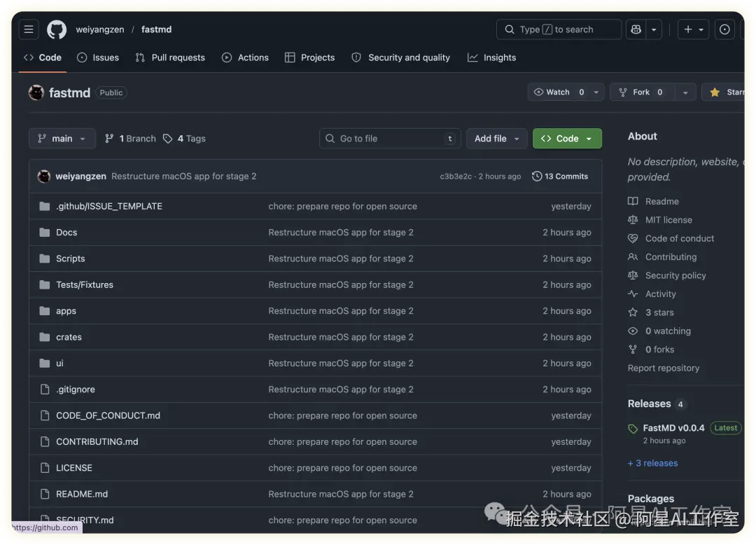Viewport: 756px width, 545px height.
Task: Open the Releases section heading
Action: (x=649, y=404)
